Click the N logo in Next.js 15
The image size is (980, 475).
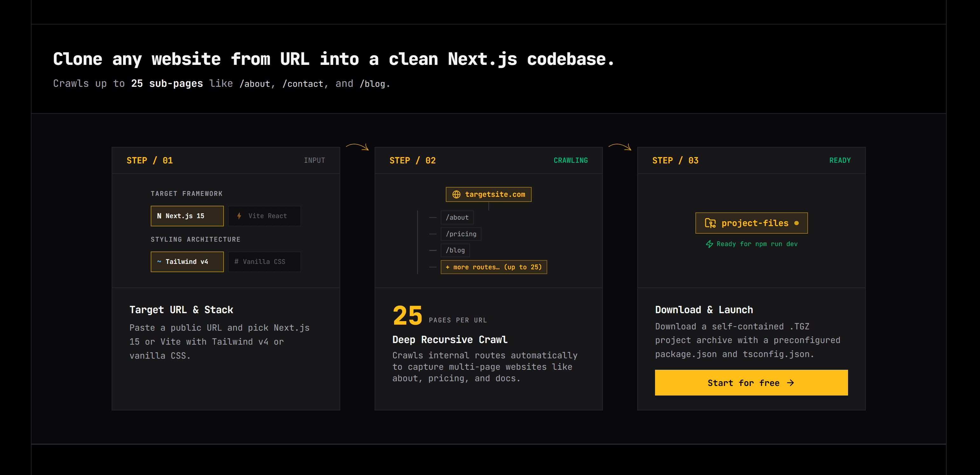point(159,216)
